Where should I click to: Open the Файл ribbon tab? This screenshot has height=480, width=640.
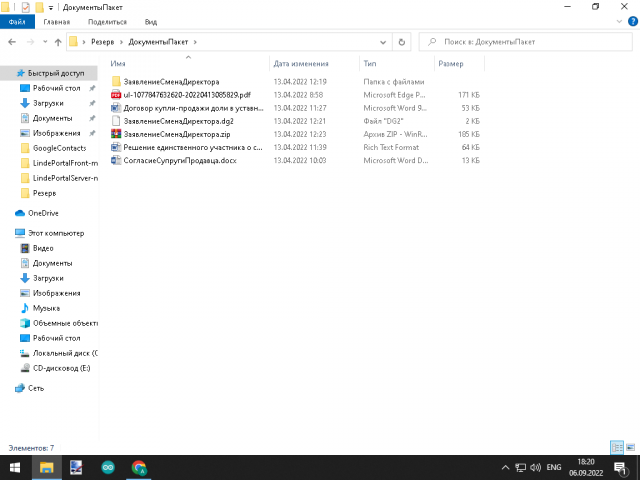tap(17, 22)
